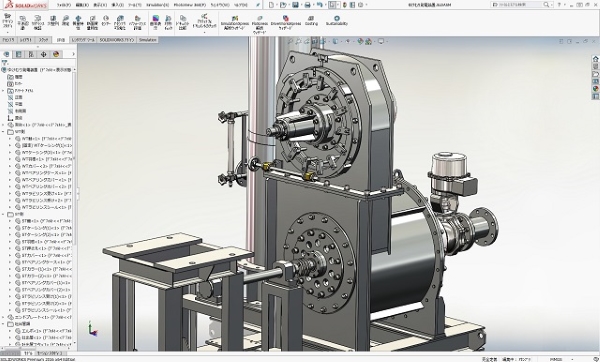Collapse the ST folder in feature tree
The image size is (600, 362).
click(x=3, y=214)
